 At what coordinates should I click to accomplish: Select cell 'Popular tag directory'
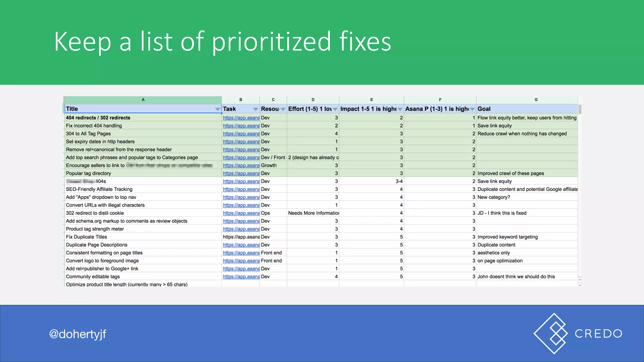click(143, 173)
